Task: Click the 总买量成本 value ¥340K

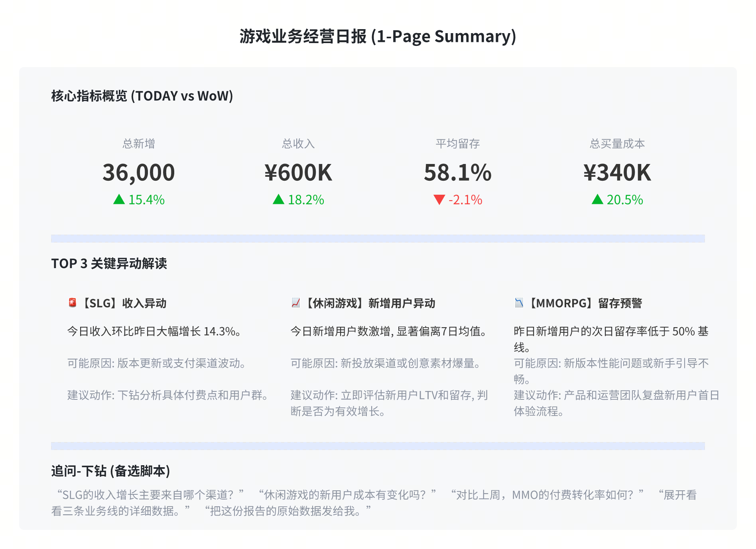Action: [617, 172]
